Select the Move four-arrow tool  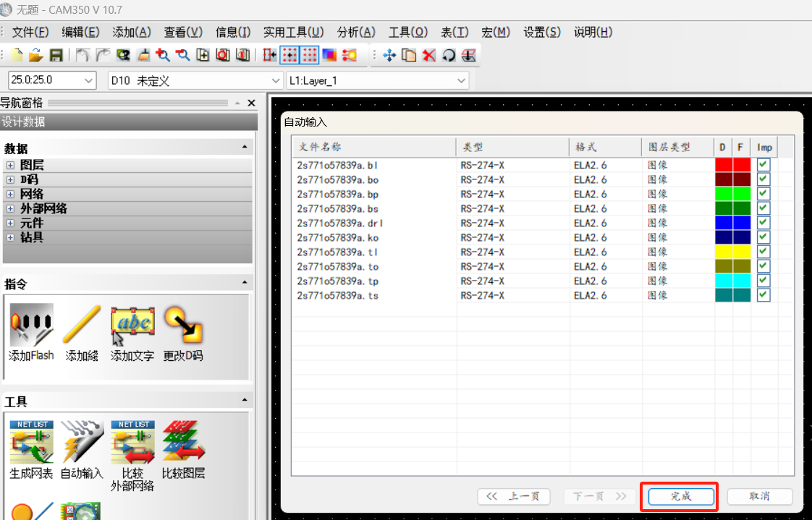(x=389, y=55)
